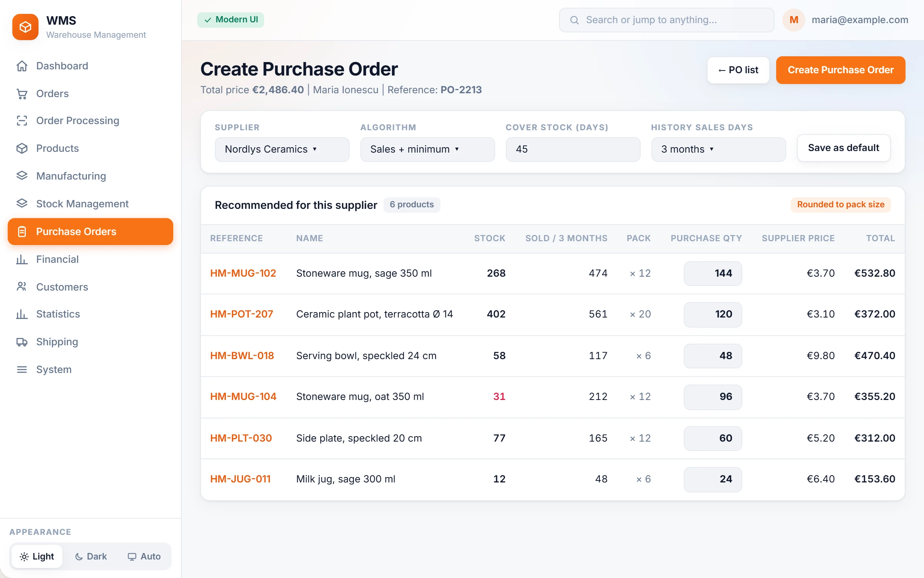Viewport: 924px width, 578px height.
Task: Click the Financial bar chart icon
Action: pos(22,259)
